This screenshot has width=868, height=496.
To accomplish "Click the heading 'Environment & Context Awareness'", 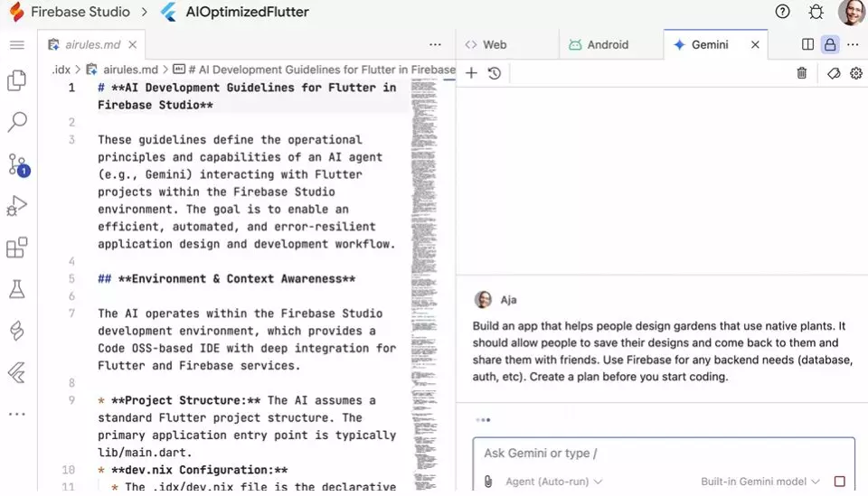I will pos(236,278).
